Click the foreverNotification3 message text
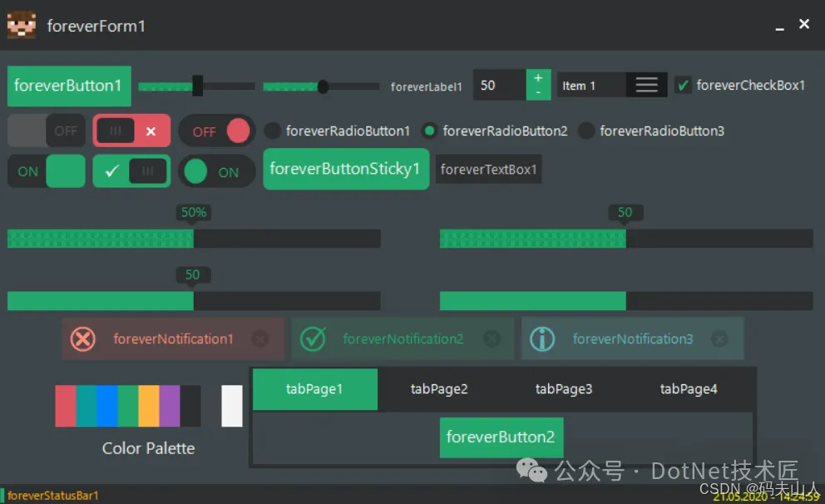The width and height of the screenshot is (825, 504). (633, 338)
